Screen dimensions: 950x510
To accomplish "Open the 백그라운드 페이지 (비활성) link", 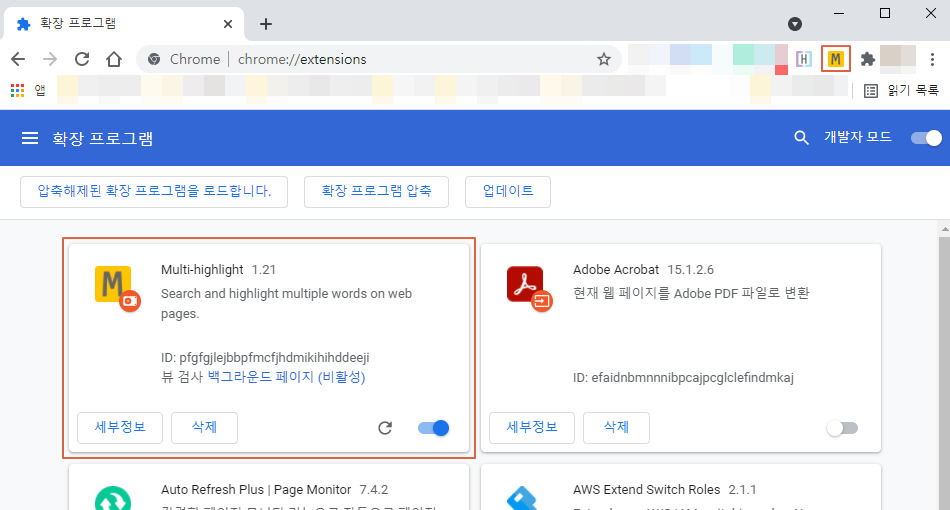I will click(x=287, y=377).
